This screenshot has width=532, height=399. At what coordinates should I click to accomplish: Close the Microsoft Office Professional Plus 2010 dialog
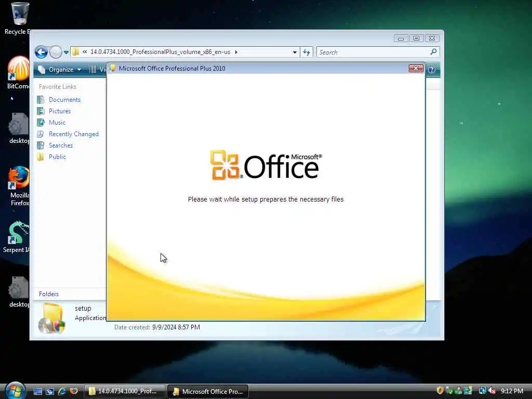click(416, 69)
